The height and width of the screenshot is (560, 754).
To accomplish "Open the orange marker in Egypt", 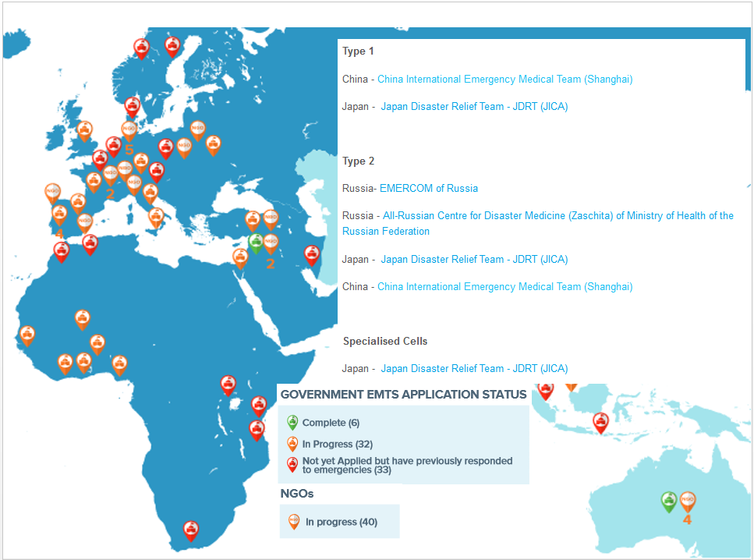I will [240, 258].
